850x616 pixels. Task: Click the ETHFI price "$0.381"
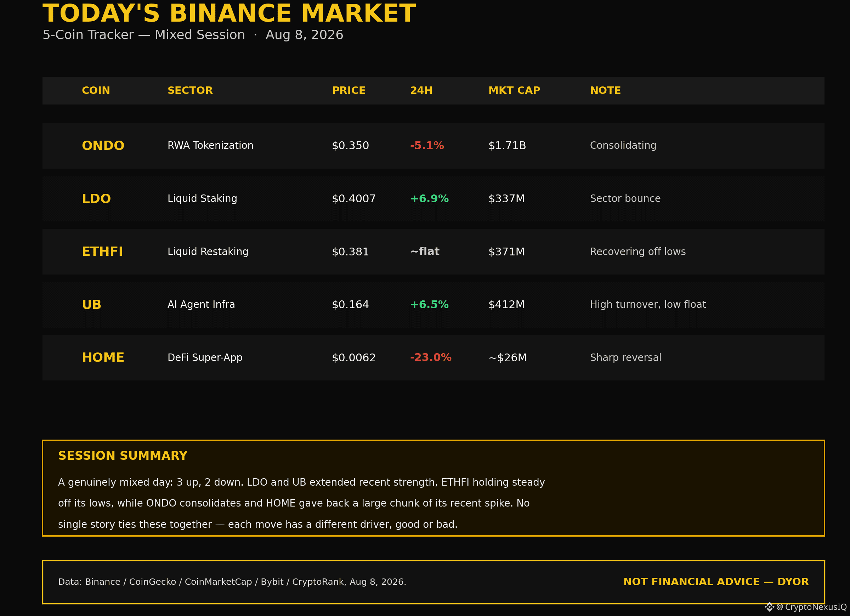350,252
